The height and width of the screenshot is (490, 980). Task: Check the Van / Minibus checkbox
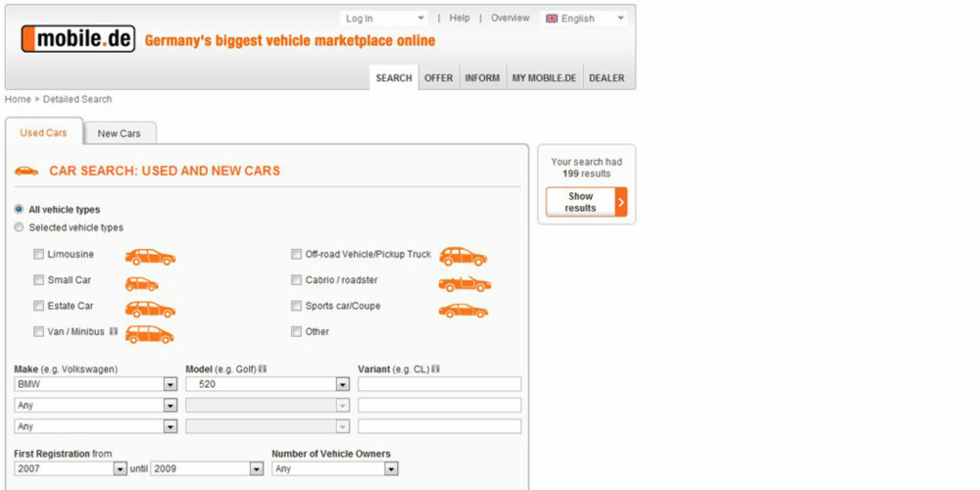tap(39, 331)
